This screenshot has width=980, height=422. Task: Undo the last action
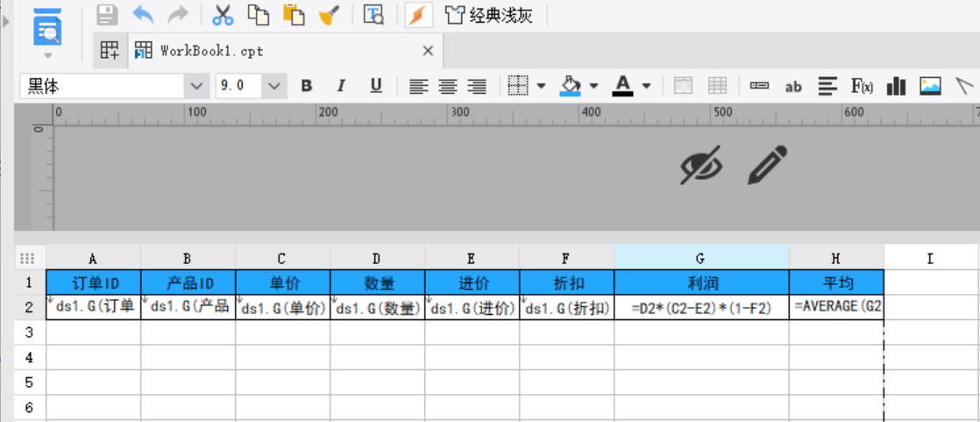tap(143, 15)
